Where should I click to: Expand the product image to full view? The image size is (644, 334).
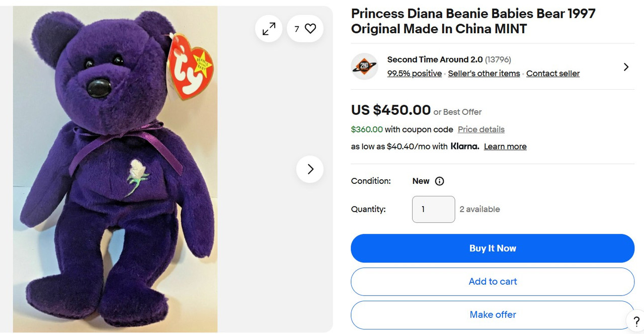tap(269, 29)
